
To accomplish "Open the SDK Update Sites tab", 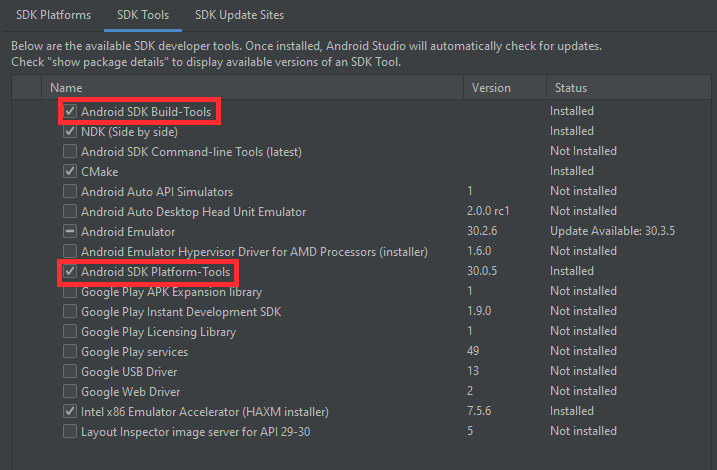I will click(239, 15).
